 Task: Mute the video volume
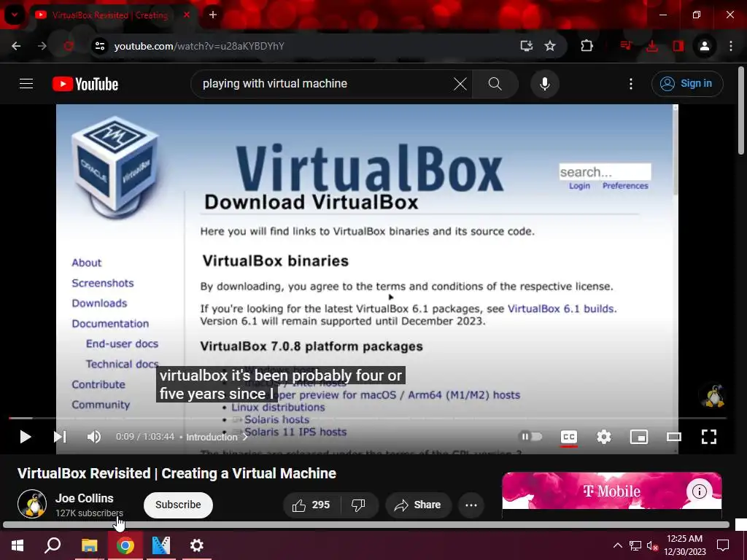point(94,437)
